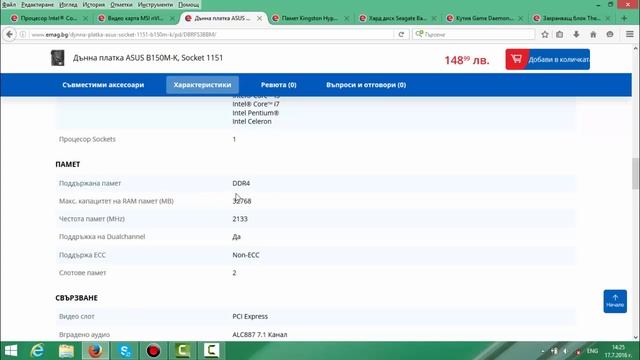
Task: Click the 148.99 лв. price
Action: click(x=467, y=60)
